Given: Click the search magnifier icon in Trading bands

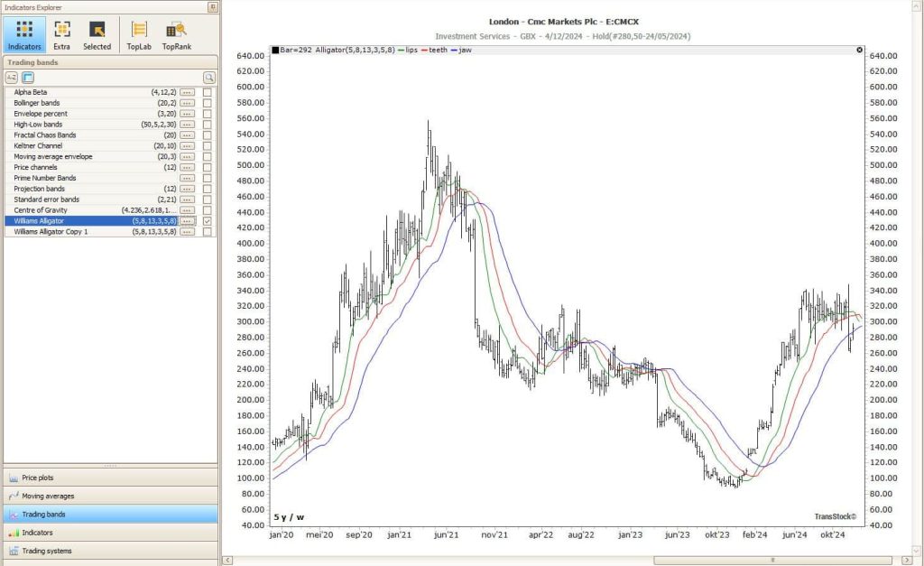Looking at the screenshot, I should (x=208, y=78).
